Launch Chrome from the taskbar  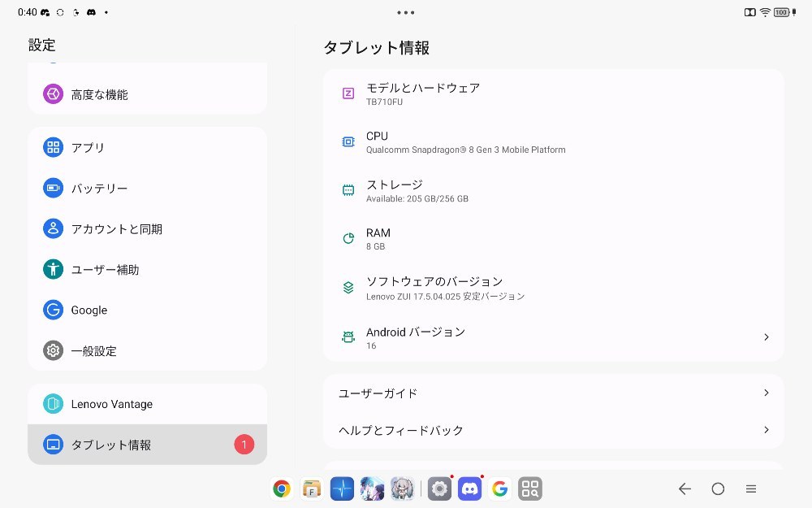[x=282, y=488]
